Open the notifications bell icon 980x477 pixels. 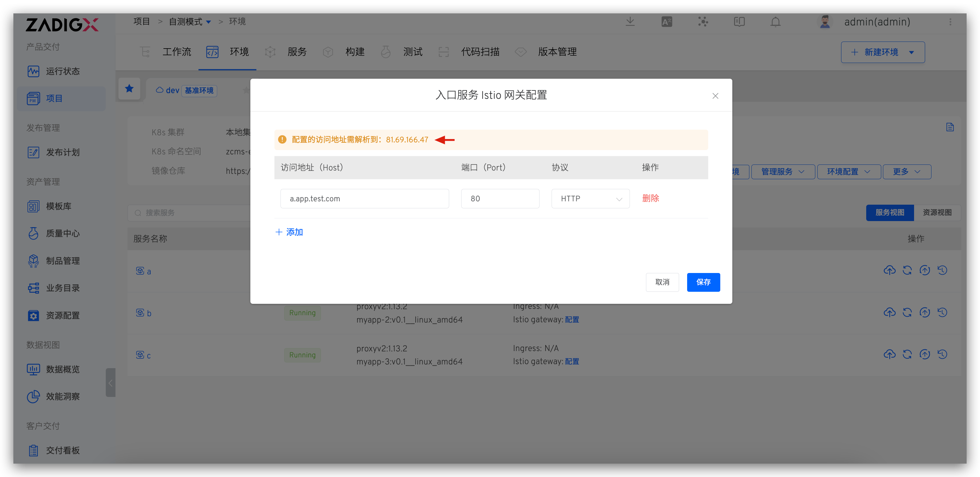(x=775, y=22)
